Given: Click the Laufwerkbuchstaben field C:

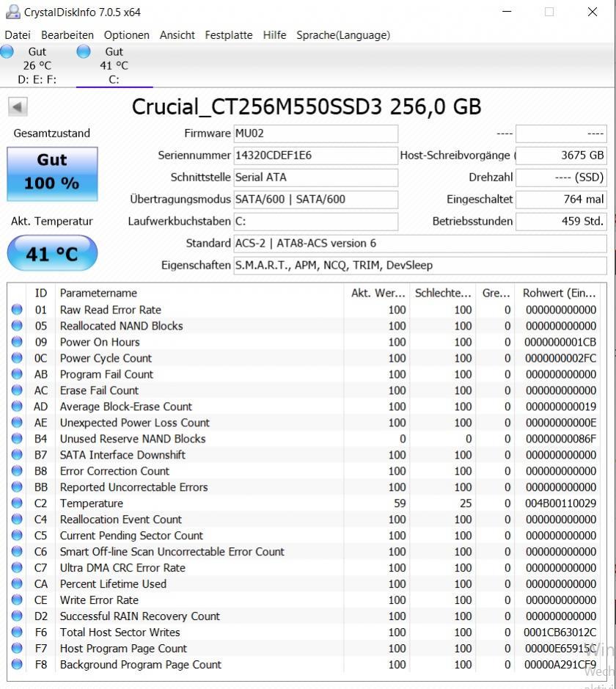Looking at the screenshot, I should pos(315,222).
